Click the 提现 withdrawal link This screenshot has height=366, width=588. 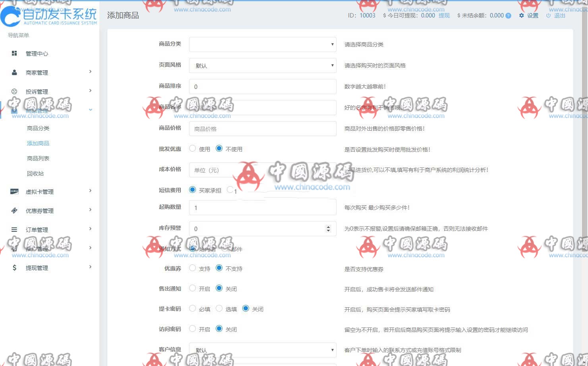pos(444,16)
